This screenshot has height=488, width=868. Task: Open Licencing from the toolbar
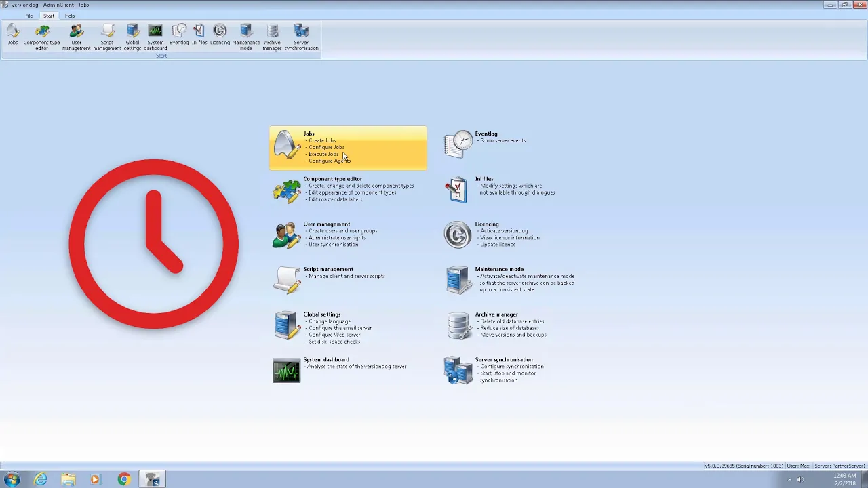click(x=220, y=36)
